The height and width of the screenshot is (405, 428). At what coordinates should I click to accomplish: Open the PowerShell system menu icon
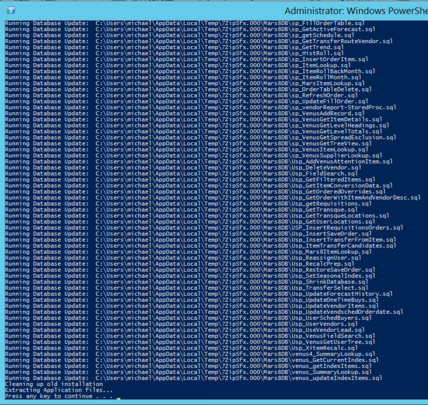tap(11, 11)
